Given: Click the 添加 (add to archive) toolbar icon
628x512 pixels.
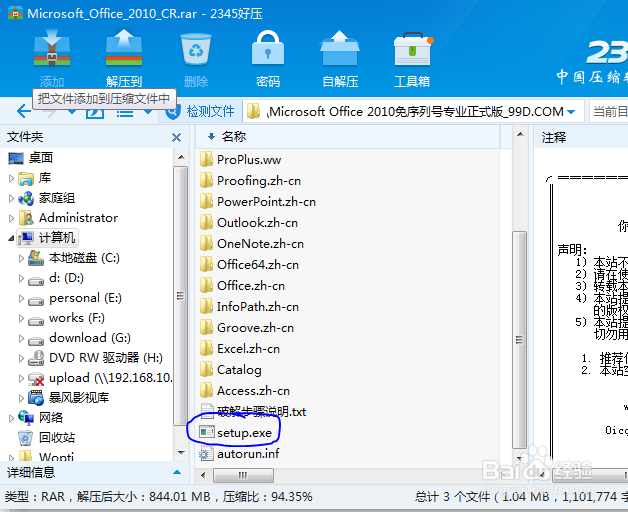Looking at the screenshot, I should pos(52,47).
